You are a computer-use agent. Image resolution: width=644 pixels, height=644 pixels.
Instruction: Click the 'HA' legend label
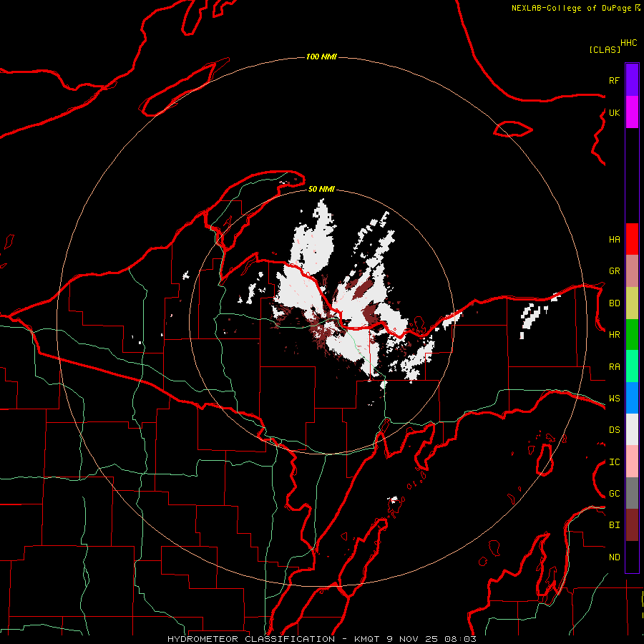(x=614, y=240)
